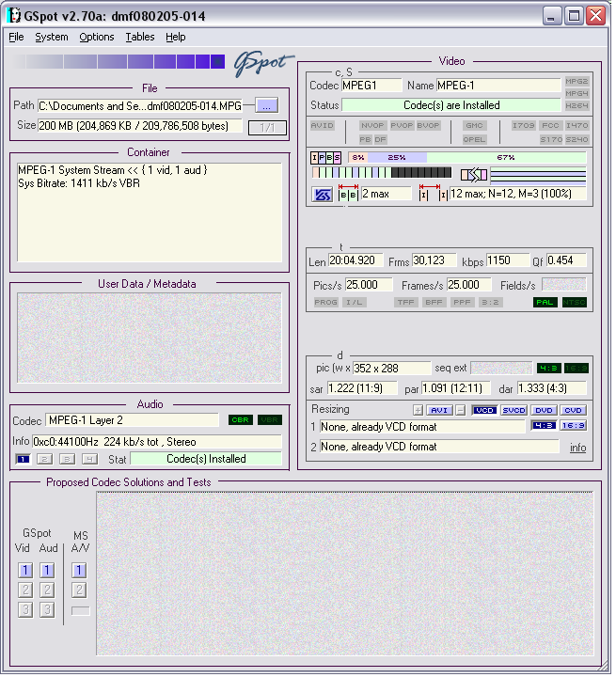Click the plus stepper next to AVI

[418, 411]
